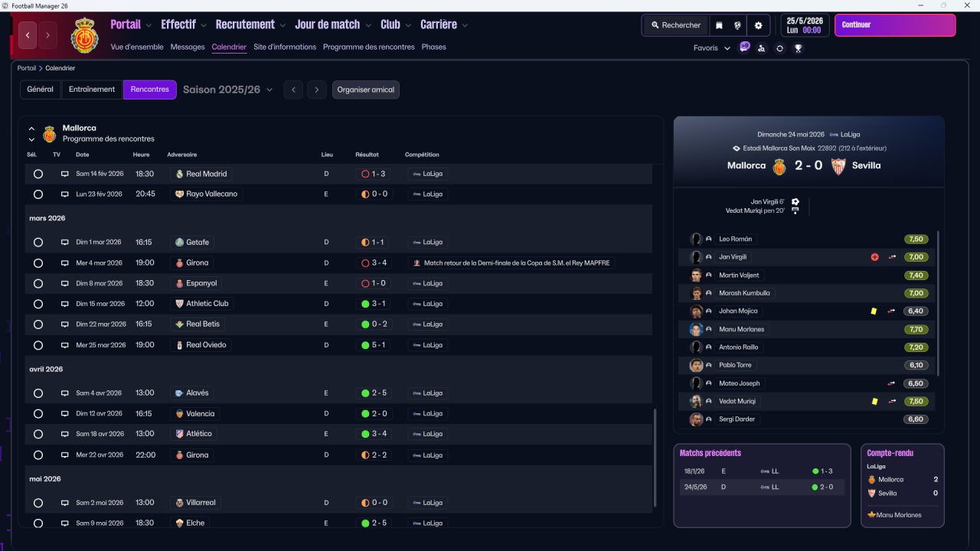This screenshot has height=551, width=980.
Task: Open the bookmarks icon beside Rechercher
Action: tap(719, 25)
